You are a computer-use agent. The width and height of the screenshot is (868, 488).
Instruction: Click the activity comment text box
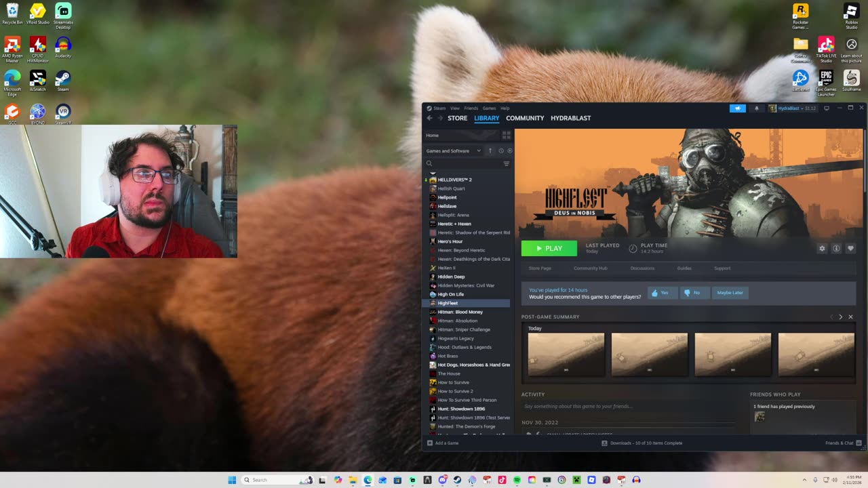pos(631,407)
